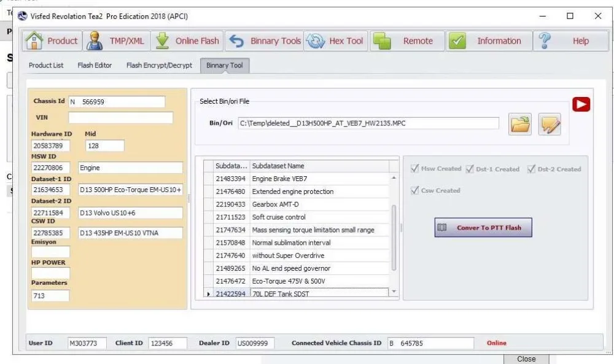Select the 70L DEF Tank SDST row
This screenshot has width=614, height=364.
point(296,293)
